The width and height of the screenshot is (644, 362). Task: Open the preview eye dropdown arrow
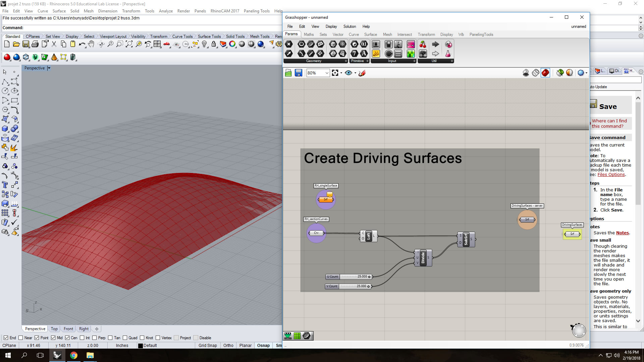coord(355,73)
